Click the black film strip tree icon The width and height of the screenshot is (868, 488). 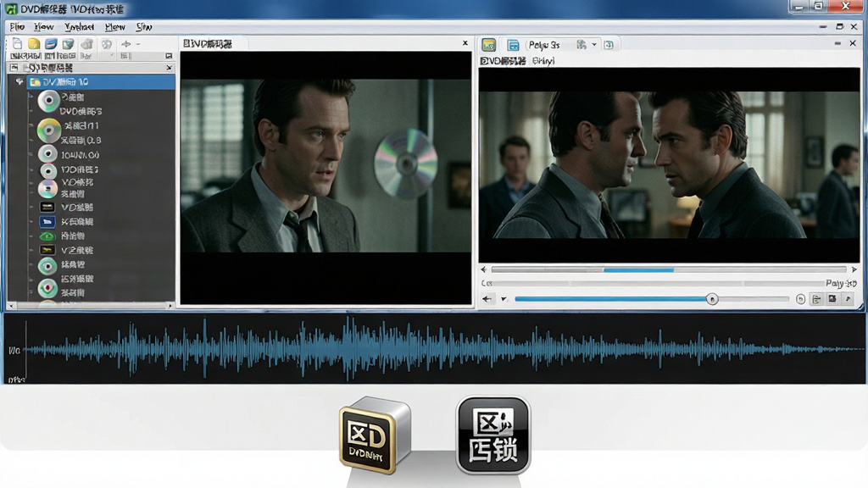(x=47, y=207)
